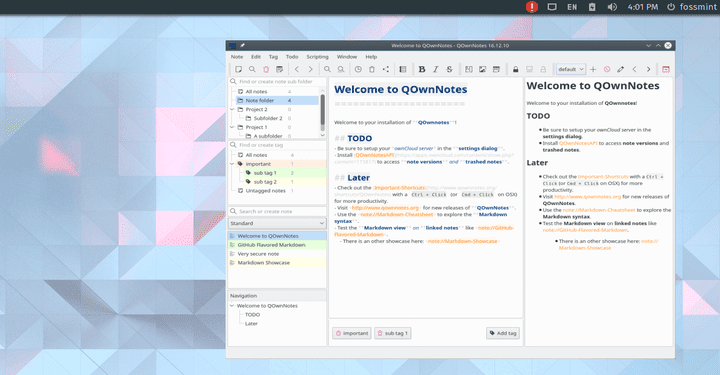Image resolution: width=720 pixels, height=375 pixels.
Task: Open Important-Shortcuts link in preview pane
Action: [x=603, y=177]
